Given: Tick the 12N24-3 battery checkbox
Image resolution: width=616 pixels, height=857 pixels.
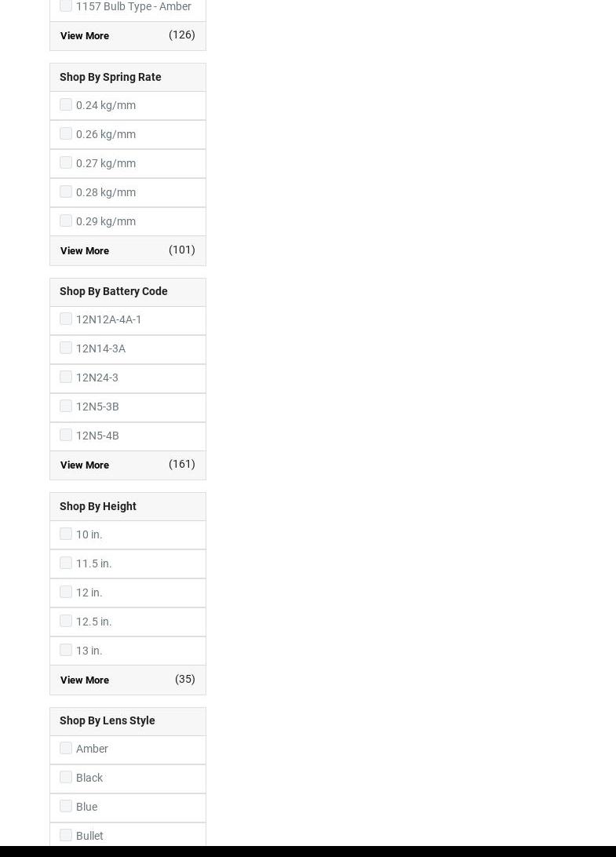Looking at the screenshot, I should pos(66,377).
